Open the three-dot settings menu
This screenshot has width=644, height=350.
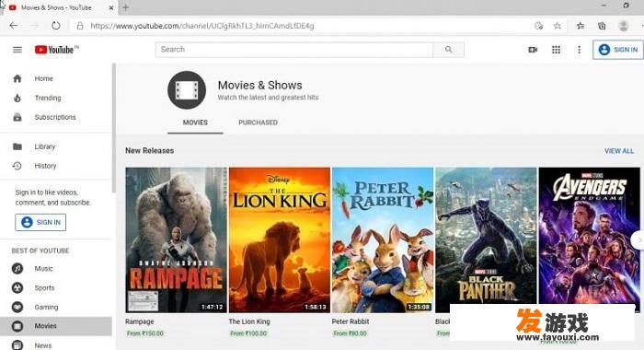point(579,50)
